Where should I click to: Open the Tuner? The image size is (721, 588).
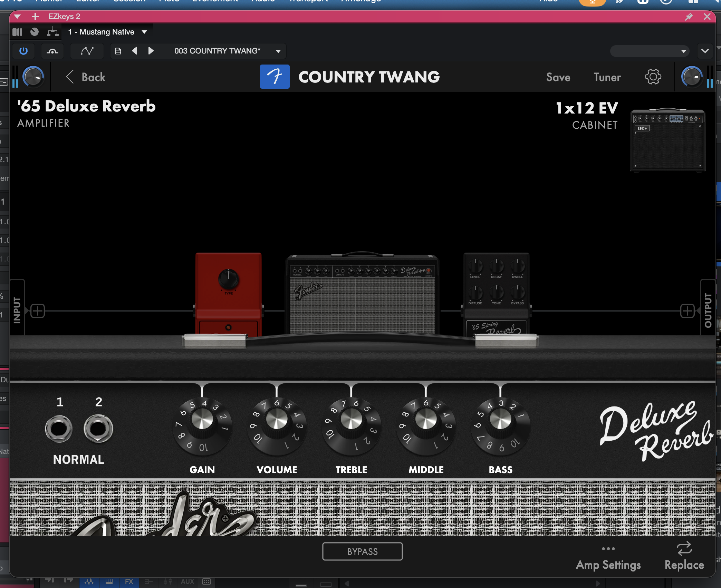[x=607, y=77]
